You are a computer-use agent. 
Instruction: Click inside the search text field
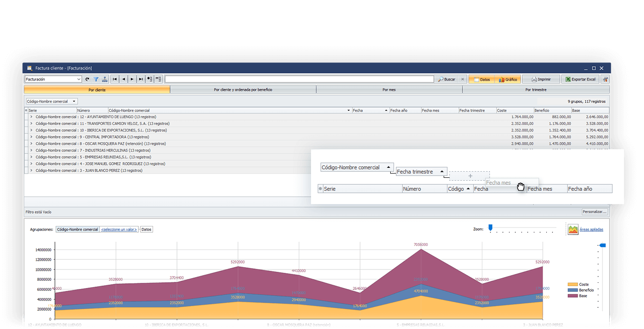point(299,80)
